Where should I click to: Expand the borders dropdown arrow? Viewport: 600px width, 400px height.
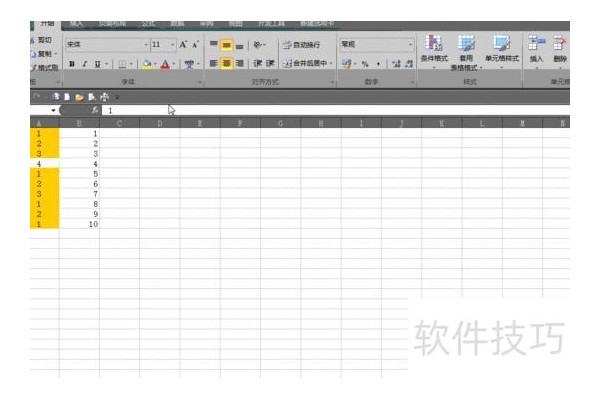point(131,64)
